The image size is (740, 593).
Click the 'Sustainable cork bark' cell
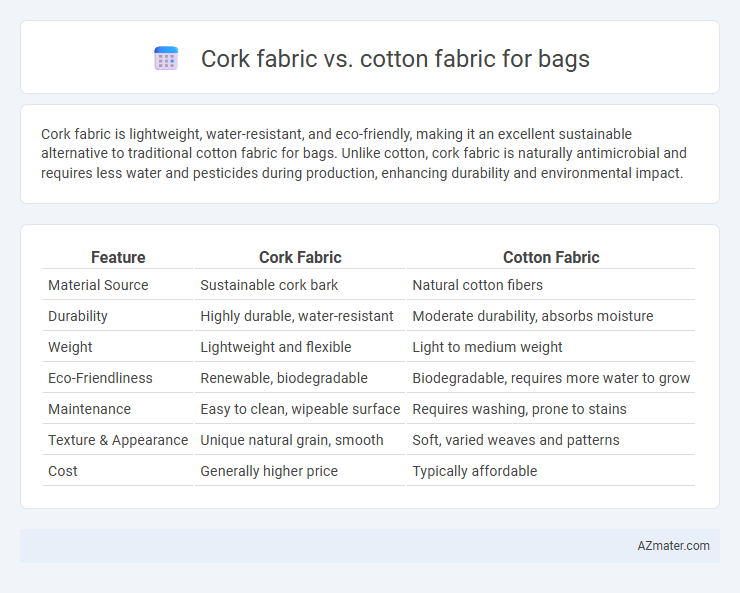click(x=269, y=285)
